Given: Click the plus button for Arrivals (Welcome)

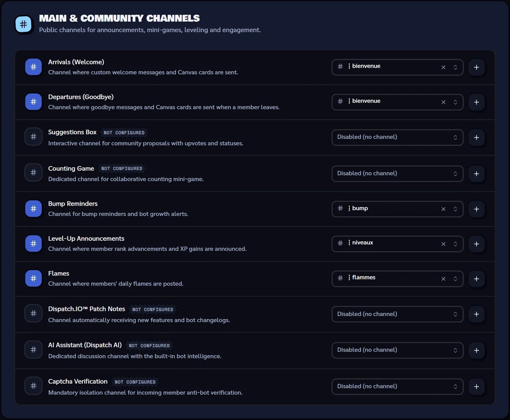Looking at the screenshot, I should pyautogui.click(x=477, y=67).
